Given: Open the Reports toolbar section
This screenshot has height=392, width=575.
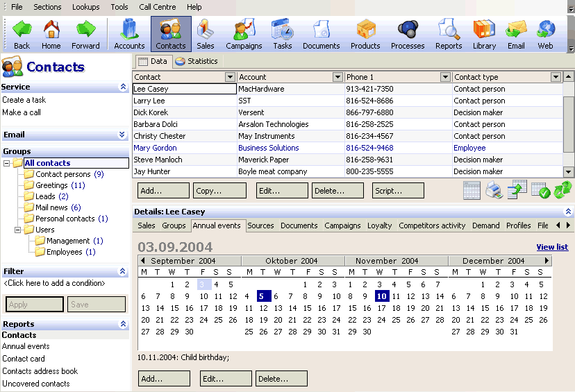Looking at the screenshot, I should pyautogui.click(x=449, y=35).
